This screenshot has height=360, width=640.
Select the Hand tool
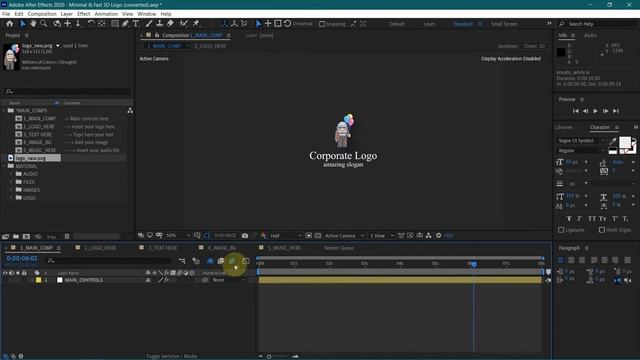(33, 24)
